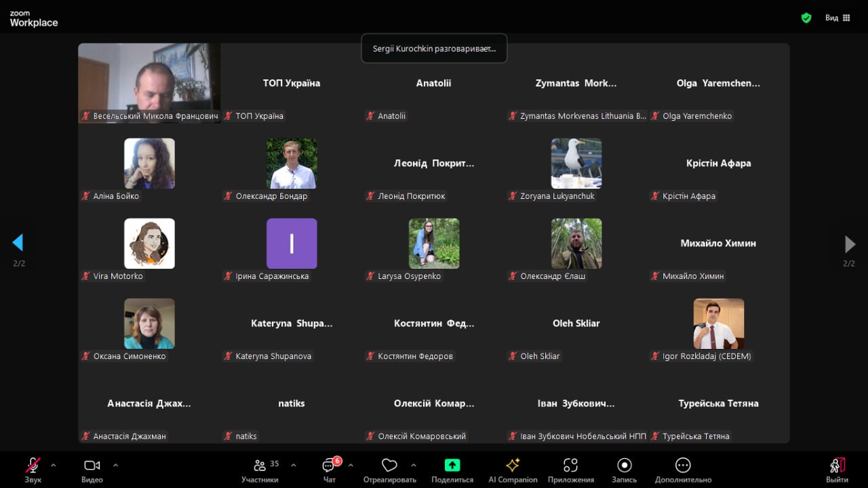Expand the arrow next to Участники
The image size is (868, 488).
(294, 465)
